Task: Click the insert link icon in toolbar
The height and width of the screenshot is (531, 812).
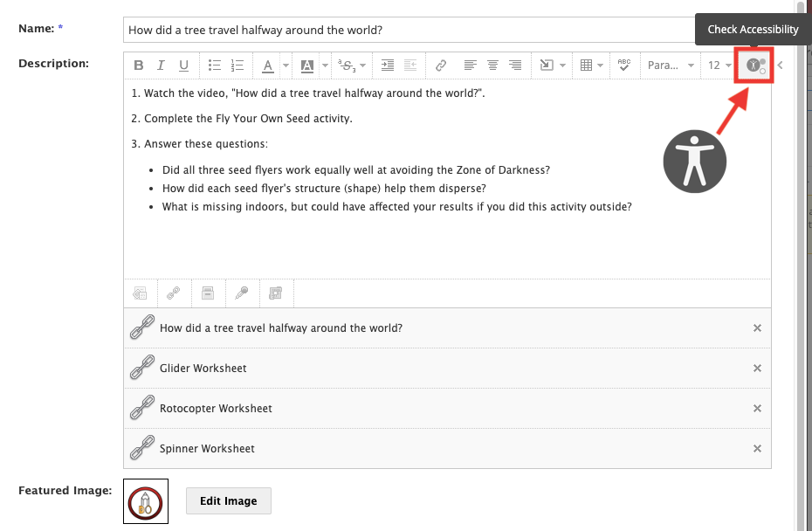Action: tap(441, 66)
